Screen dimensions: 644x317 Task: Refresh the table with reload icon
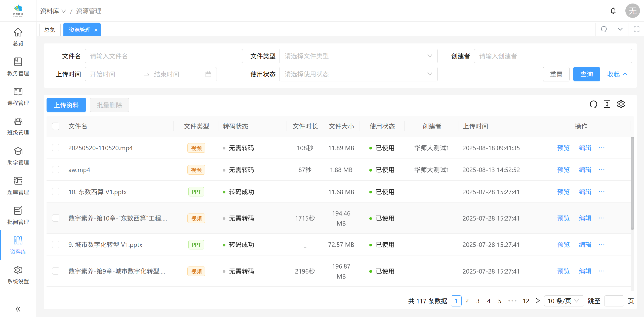point(593,104)
